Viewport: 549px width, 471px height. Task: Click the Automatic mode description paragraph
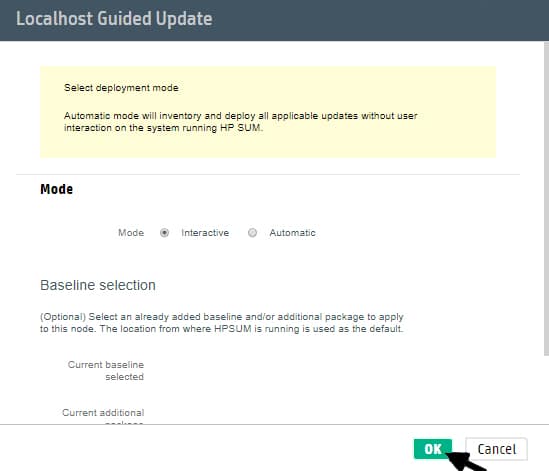coord(241,122)
